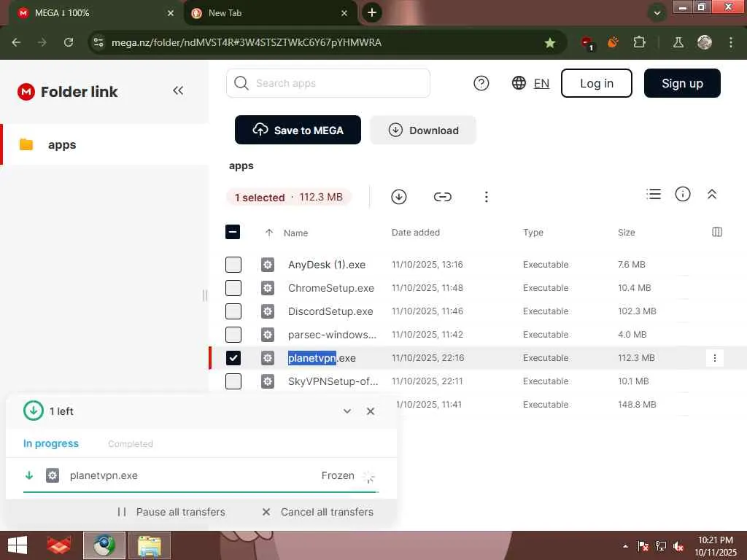
Task: Click the browser address bar
Action: [326, 42]
